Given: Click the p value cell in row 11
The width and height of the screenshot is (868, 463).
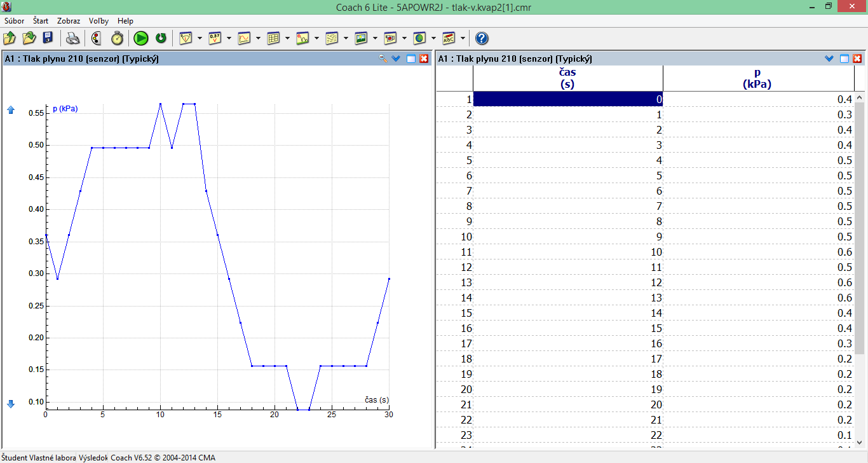Looking at the screenshot, I should (x=759, y=252).
